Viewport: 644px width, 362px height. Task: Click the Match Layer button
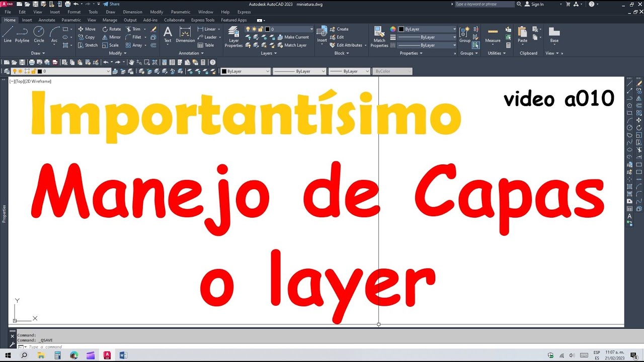291,45
